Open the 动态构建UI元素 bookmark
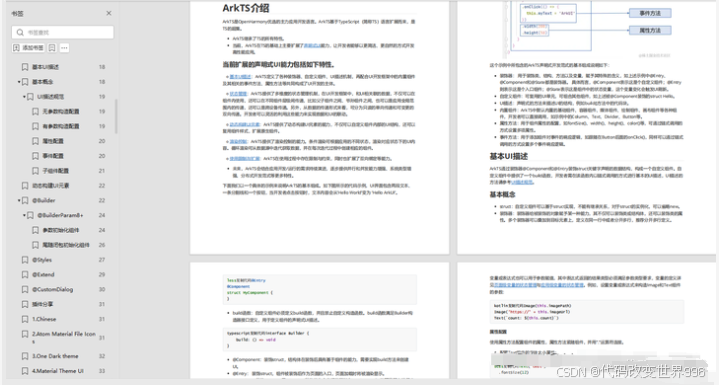Image resolution: width=719 pixels, height=385 pixels. [50, 186]
